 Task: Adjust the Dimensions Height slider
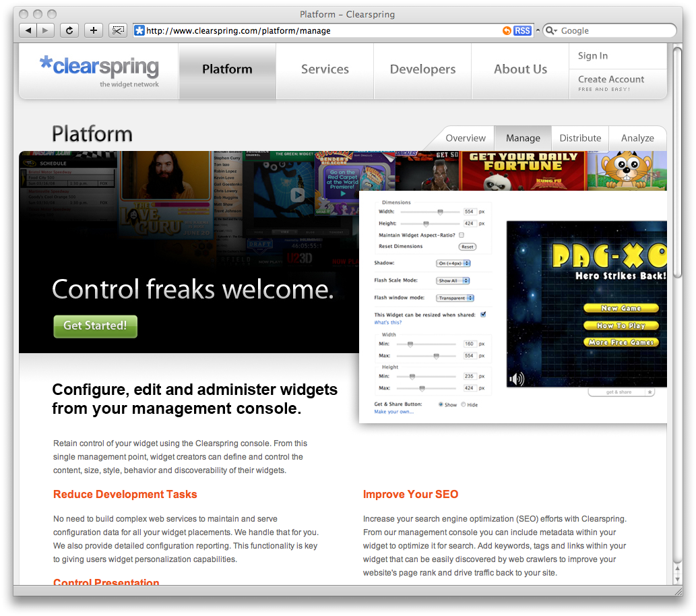(426, 223)
